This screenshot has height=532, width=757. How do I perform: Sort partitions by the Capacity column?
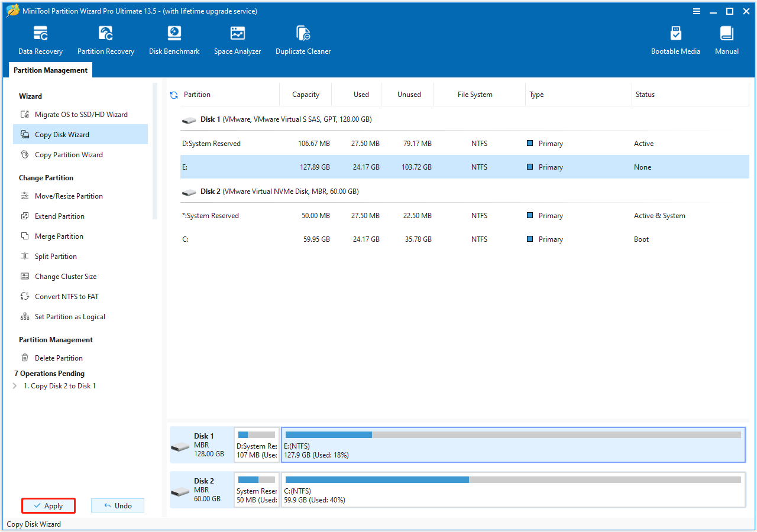point(305,94)
